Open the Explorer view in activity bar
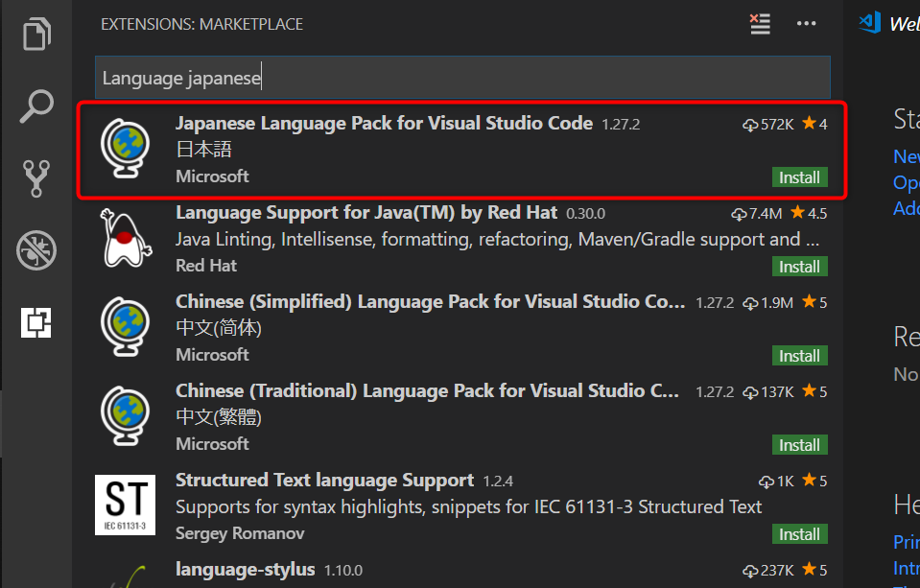Image resolution: width=920 pixels, height=588 pixels. click(x=36, y=34)
